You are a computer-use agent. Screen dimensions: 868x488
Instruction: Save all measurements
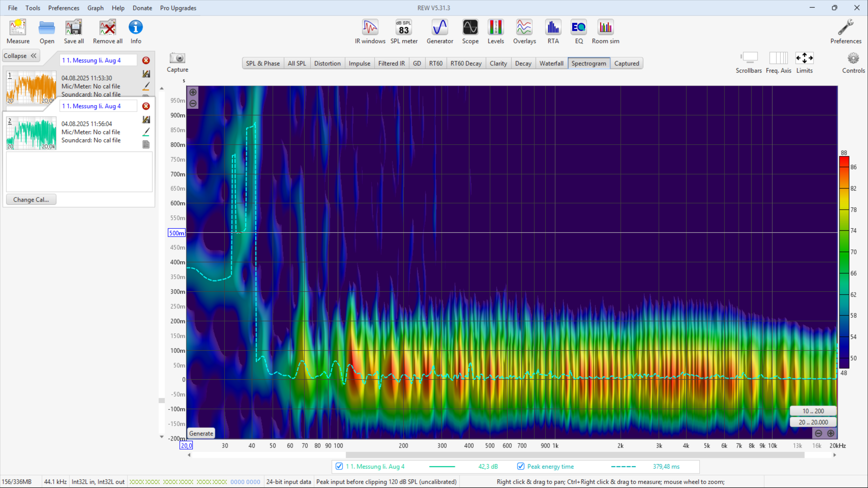tap(74, 31)
